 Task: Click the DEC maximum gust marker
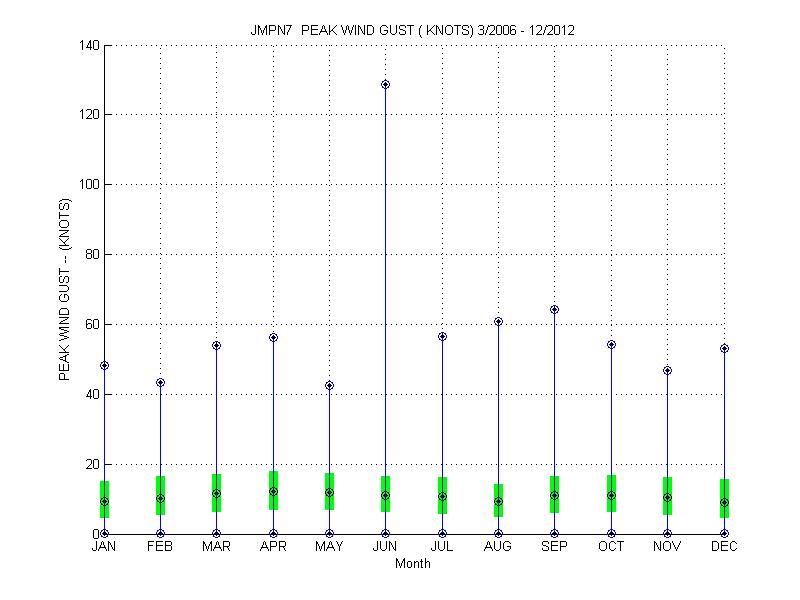(724, 348)
